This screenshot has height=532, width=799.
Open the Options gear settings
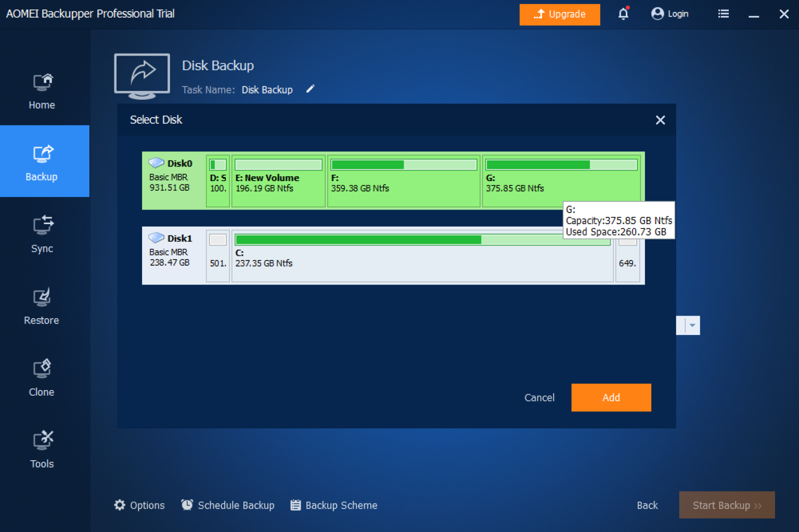[139, 505]
